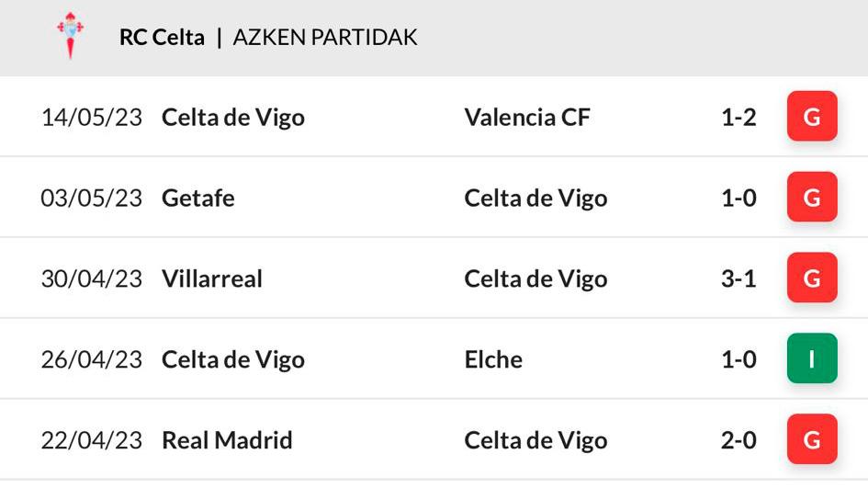Screen dimensions: 868x488
Task: View the 1-2 score against Valencia
Action: (x=738, y=118)
